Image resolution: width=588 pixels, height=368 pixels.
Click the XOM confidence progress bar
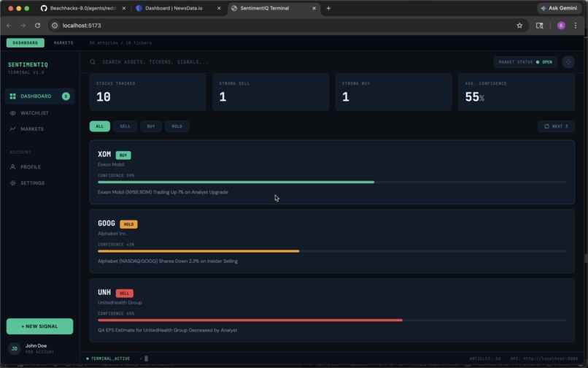[x=332, y=182]
